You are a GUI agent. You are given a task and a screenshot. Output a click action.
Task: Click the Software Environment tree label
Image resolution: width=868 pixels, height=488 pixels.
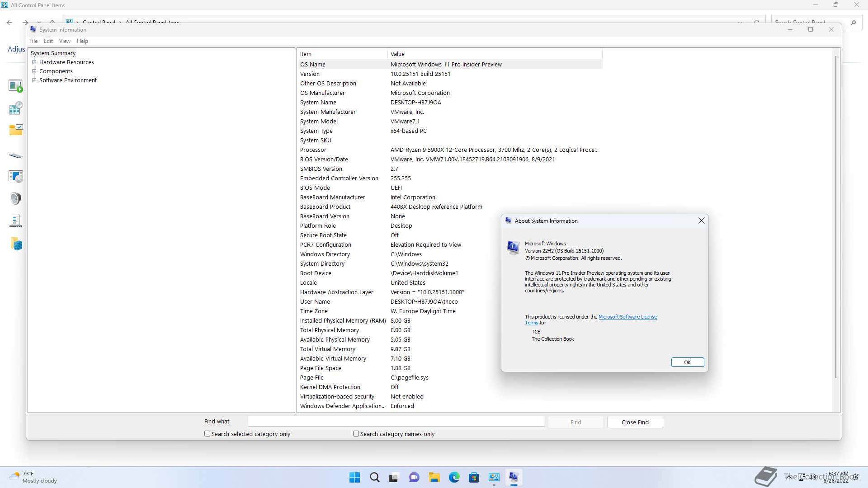click(68, 80)
